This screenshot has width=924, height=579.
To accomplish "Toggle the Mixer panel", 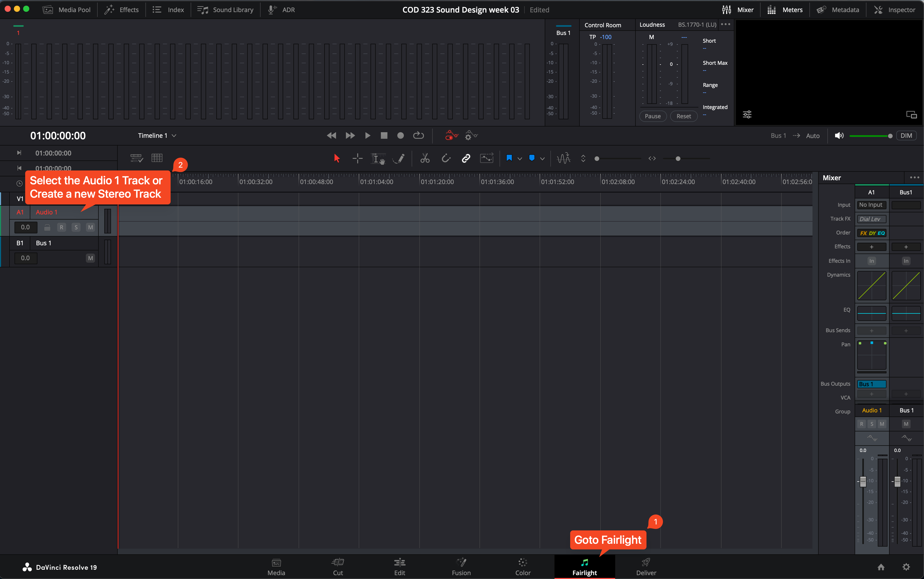I will 738,10.
